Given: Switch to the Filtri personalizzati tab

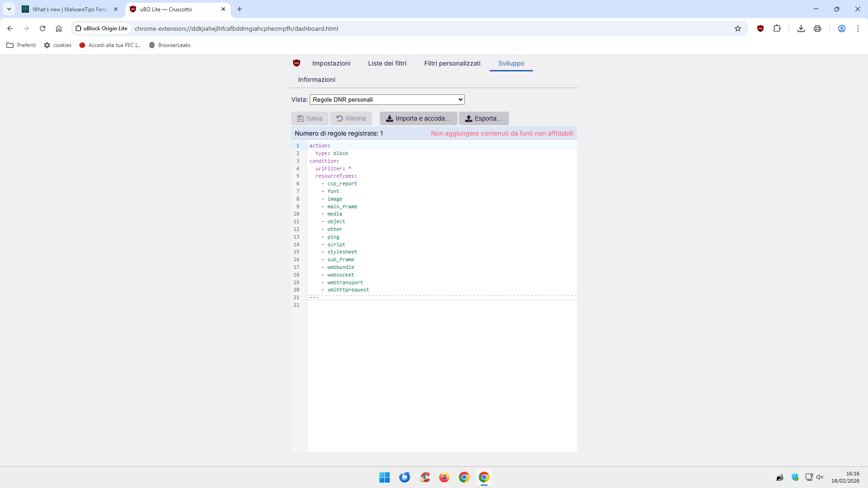Looking at the screenshot, I should 452,63.
